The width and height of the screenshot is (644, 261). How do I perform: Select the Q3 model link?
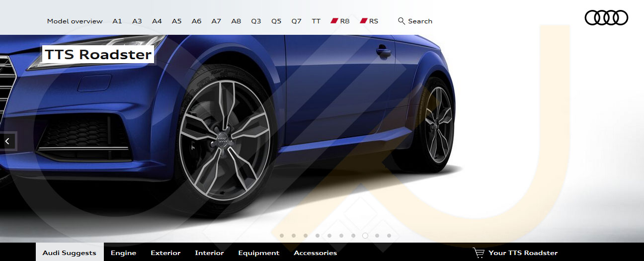256,21
